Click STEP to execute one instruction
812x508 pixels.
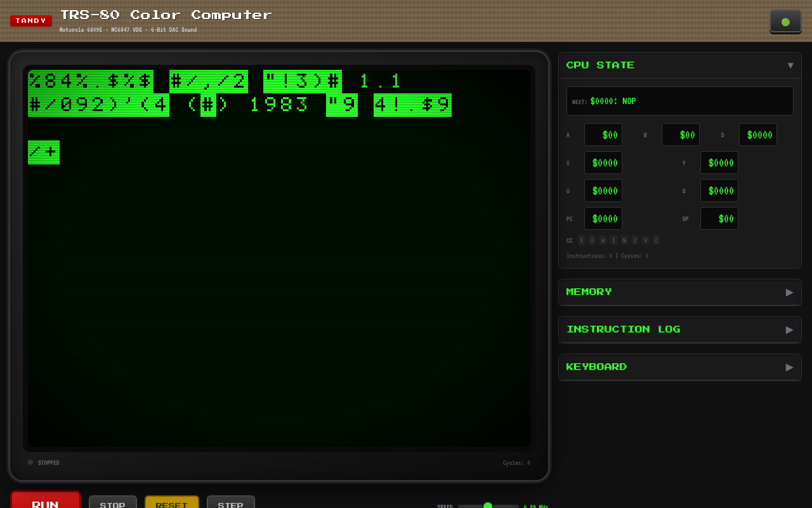click(x=230, y=502)
